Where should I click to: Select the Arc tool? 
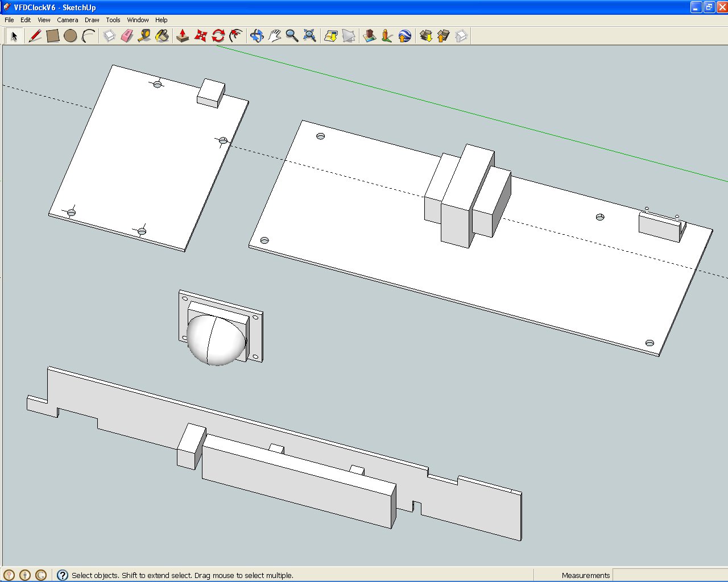pos(88,36)
